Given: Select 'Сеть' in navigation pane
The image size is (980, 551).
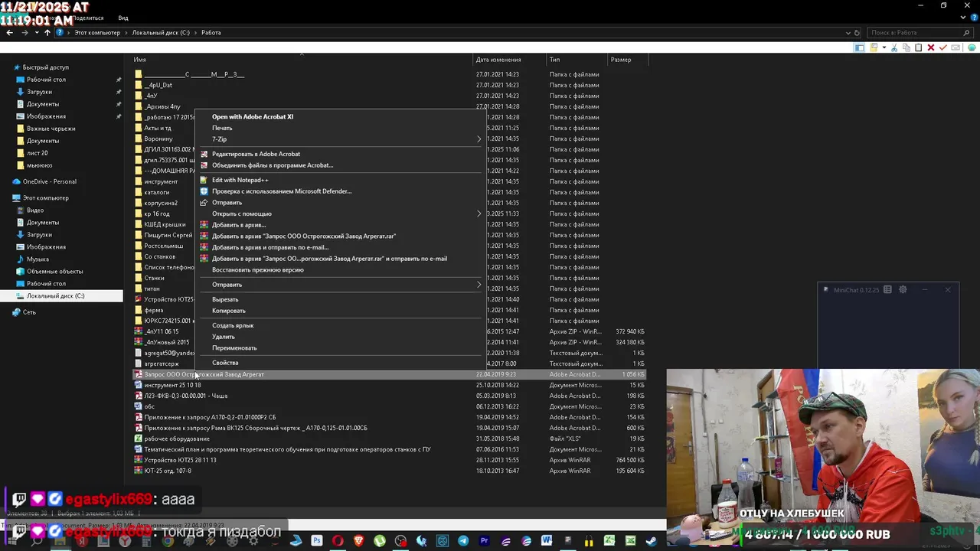Looking at the screenshot, I should tap(29, 312).
